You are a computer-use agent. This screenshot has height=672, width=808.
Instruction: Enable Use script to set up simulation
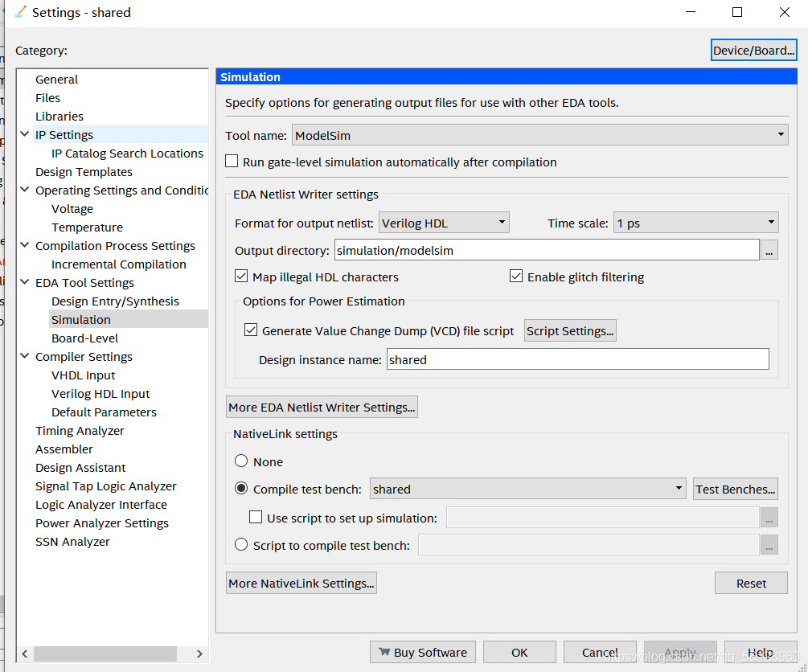256,517
